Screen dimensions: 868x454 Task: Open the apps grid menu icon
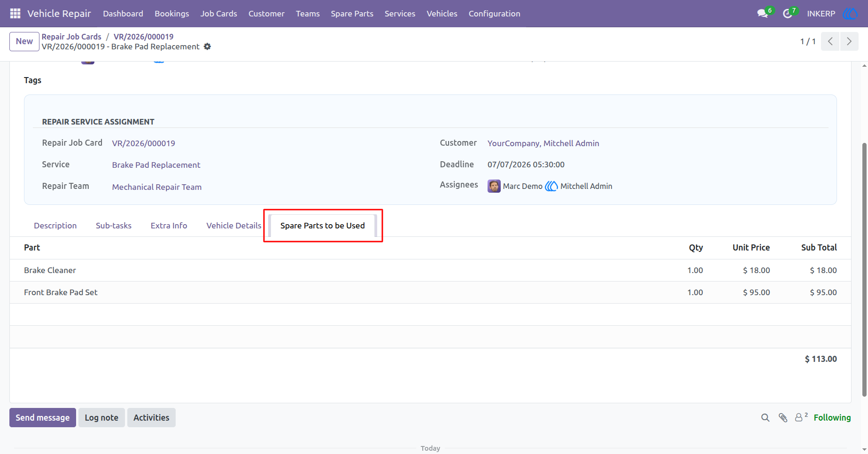pyautogui.click(x=15, y=14)
